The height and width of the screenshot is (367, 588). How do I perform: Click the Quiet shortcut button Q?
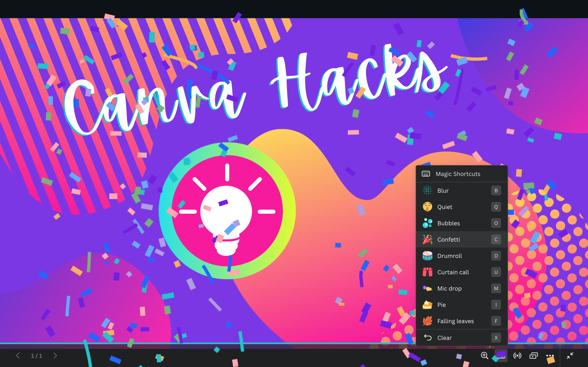click(495, 206)
